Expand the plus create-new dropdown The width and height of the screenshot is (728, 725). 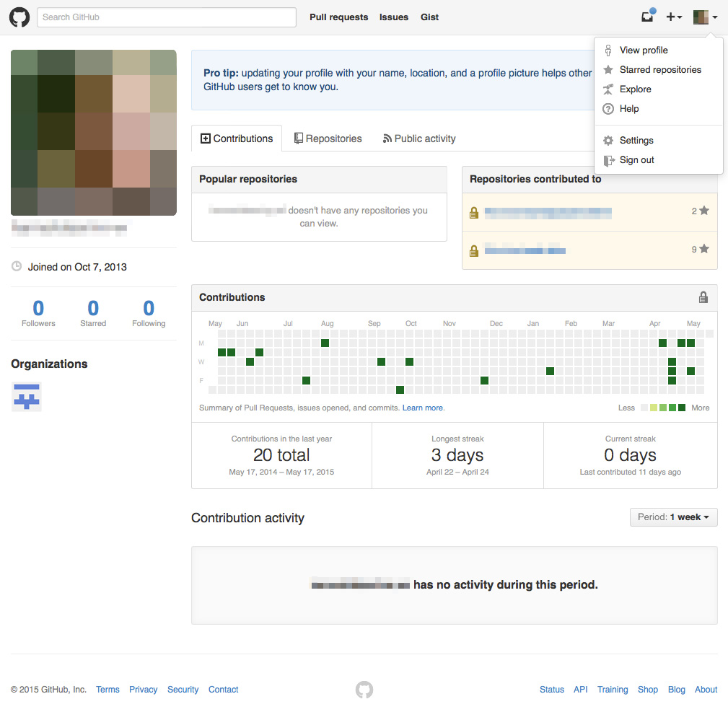tap(674, 17)
